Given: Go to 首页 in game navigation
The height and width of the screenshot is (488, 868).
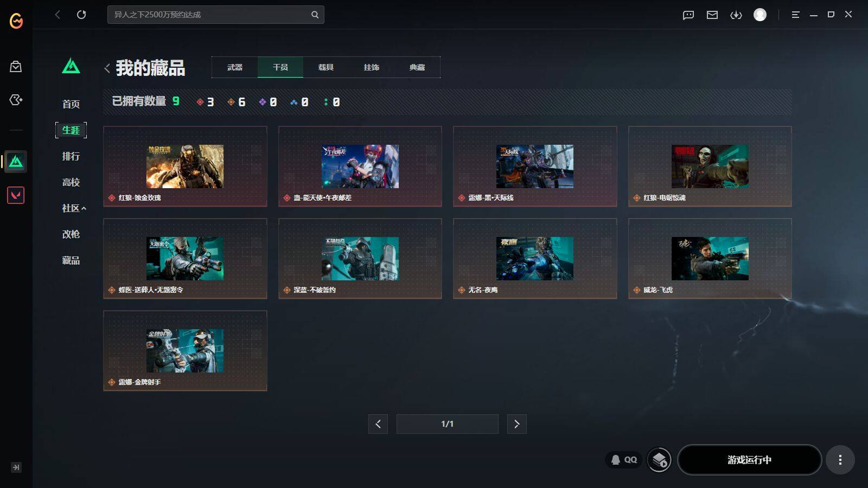Looking at the screenshot, I should pos(71,104).
